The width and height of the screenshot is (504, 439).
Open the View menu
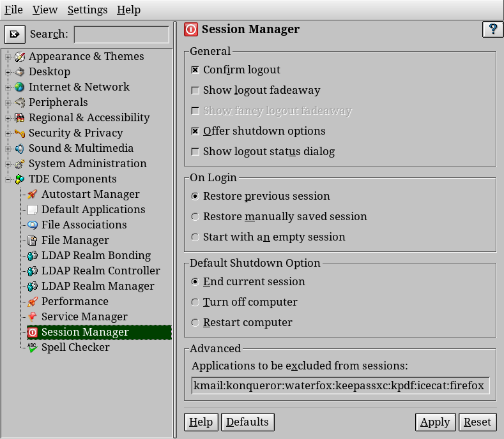(45, 10)
